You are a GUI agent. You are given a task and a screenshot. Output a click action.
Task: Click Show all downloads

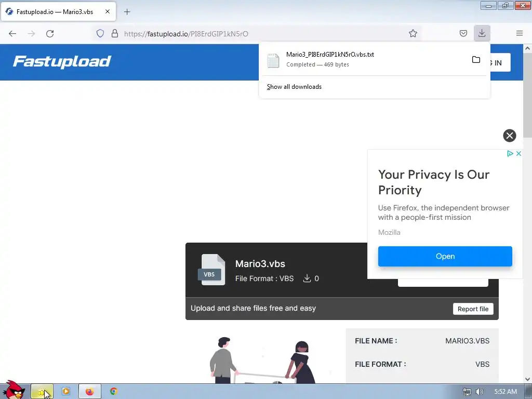coord(294,87)
